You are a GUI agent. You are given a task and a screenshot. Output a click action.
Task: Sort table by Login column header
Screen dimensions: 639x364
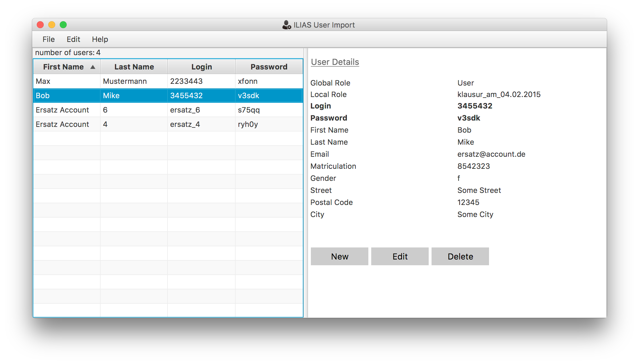point(201,67)
